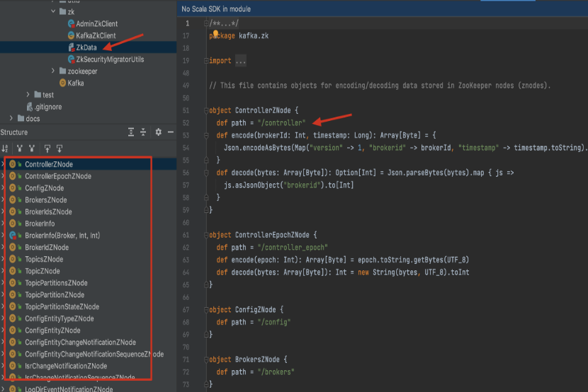Viewport: 588px width, 392px height.
Task: Click the Autoscroll to Source icon
Action: [47, 149]
